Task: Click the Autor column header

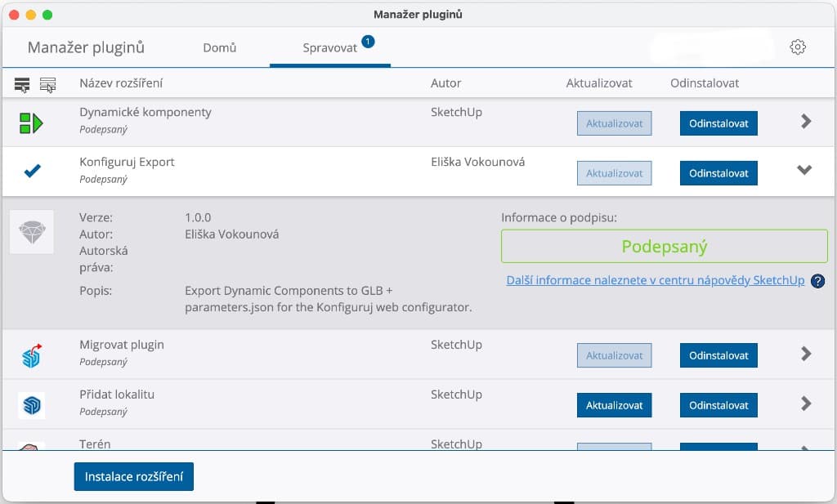Action: pos(445,83)
